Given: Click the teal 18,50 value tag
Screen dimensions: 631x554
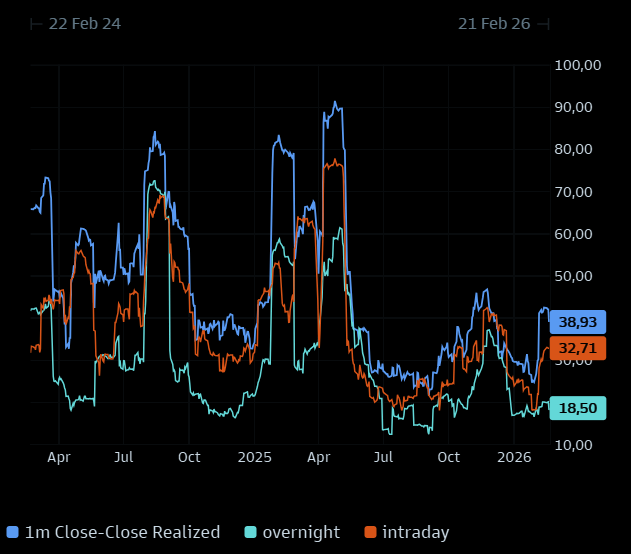Looking at the screenshot, I should (x=578, y=408).
